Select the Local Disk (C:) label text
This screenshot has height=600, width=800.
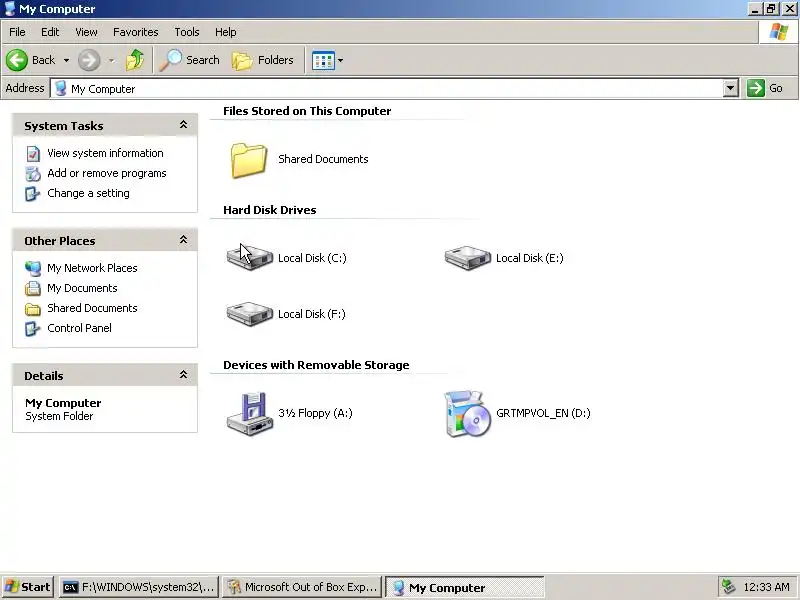pos(312,258)
